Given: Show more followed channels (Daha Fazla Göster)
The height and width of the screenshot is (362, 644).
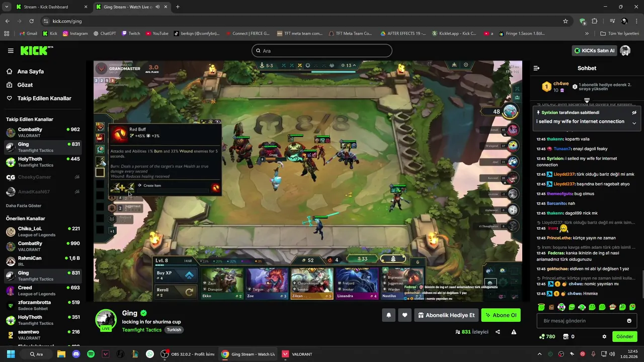Looking at the screenshot, I should click(24, 206).
